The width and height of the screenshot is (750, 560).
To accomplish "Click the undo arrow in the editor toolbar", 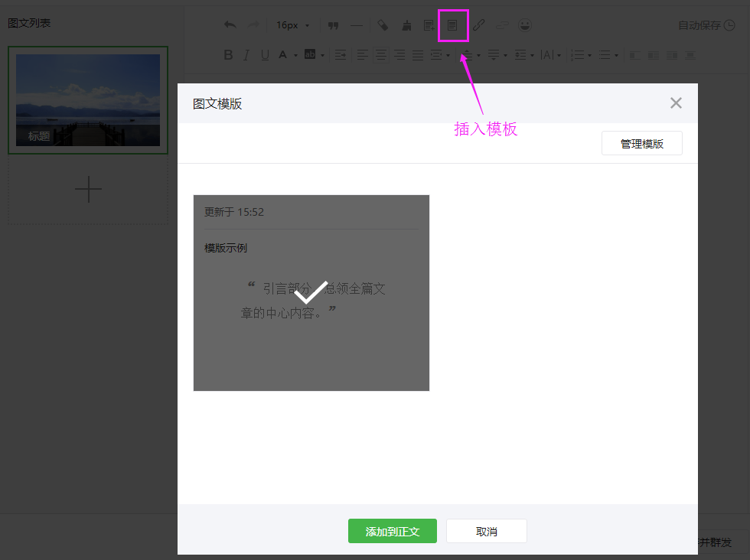I will pyautogui.click(x=230, y=25).
